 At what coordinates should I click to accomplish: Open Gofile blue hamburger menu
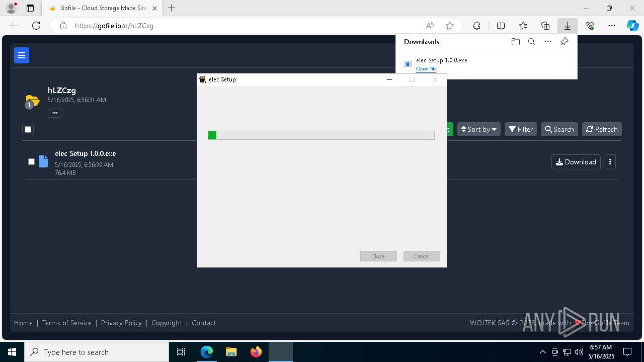tap(22, 55)
